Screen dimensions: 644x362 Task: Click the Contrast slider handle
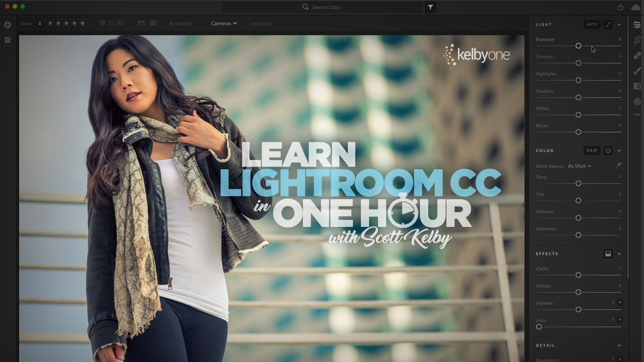(578, 63)
